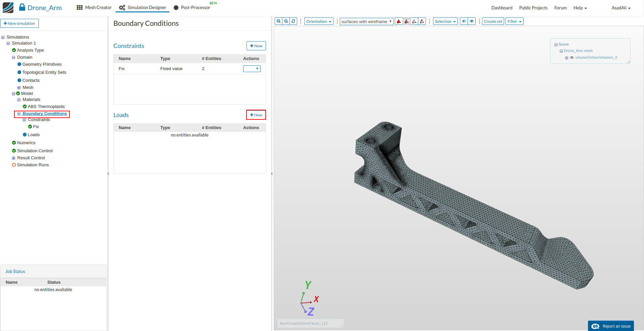Viewport: 644px width, 331px height.
Task: Click the blue dot beside Topological Entity Sets
Action: tap(19, 72)
